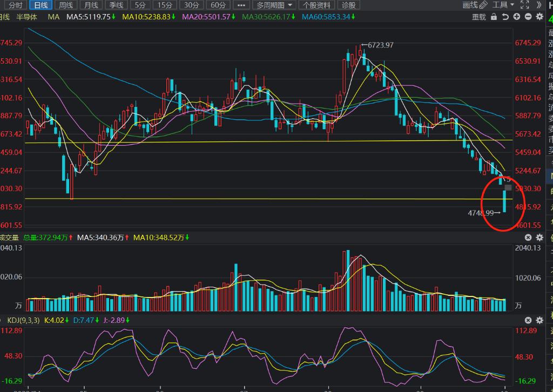553x392 pixels.
Task: Click the last candlestick inside the red circle
Action: tap(505, 201)
